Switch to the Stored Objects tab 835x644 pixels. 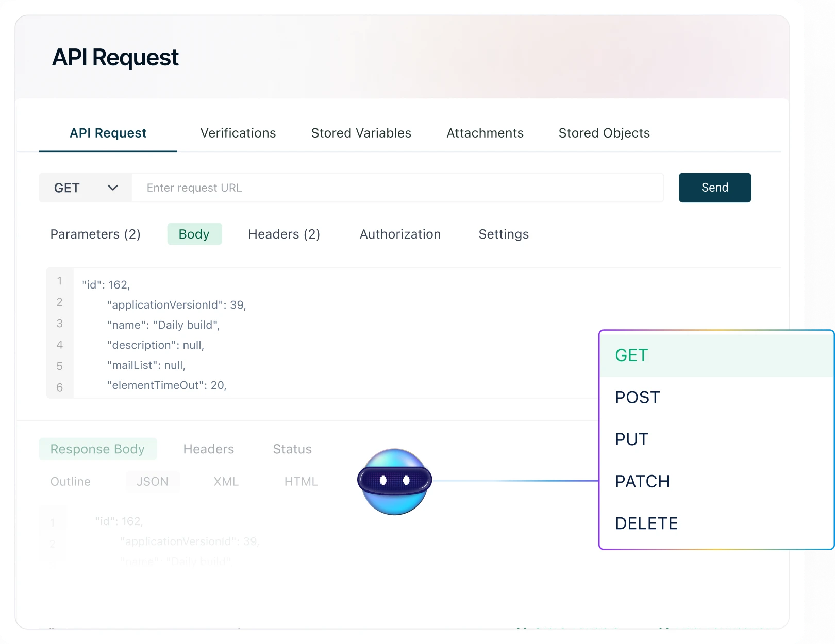click(x=604, y=133)
